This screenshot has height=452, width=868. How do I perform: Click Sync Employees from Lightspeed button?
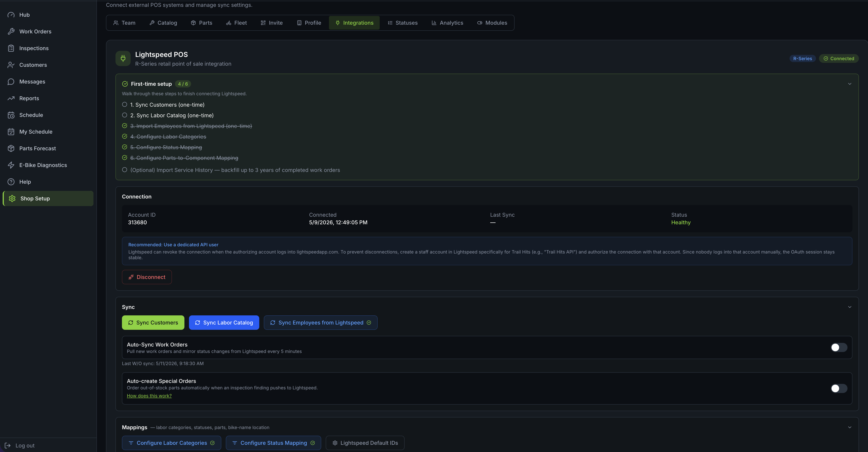(x=320, y=322)
